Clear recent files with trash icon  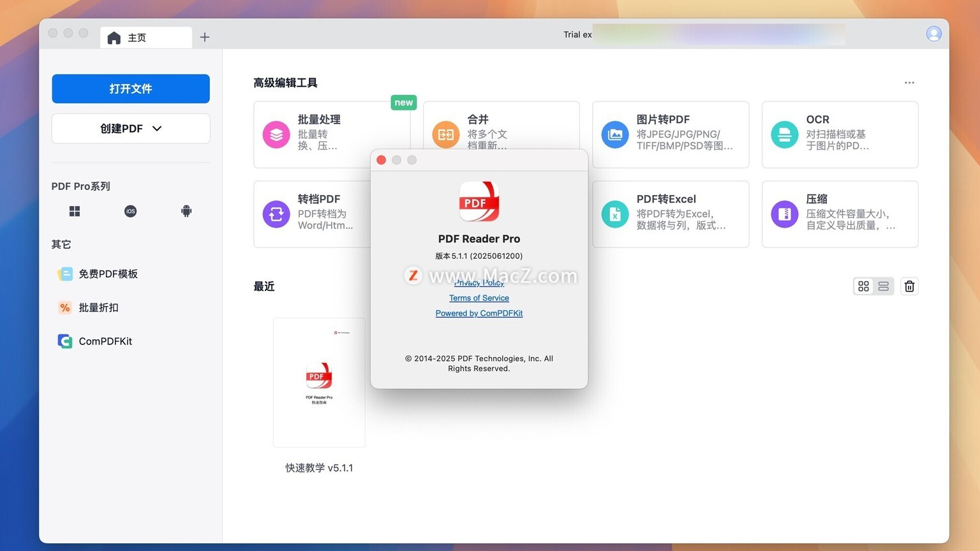(x=910, y=286)
